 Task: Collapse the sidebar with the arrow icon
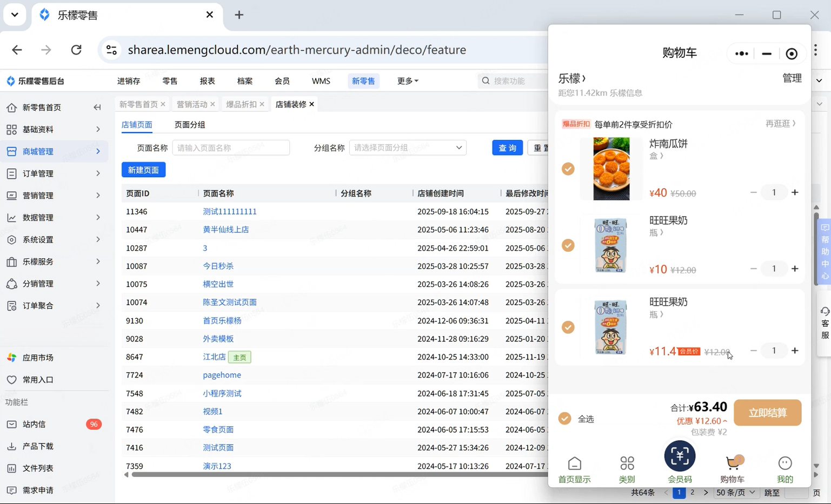[97, 107]
